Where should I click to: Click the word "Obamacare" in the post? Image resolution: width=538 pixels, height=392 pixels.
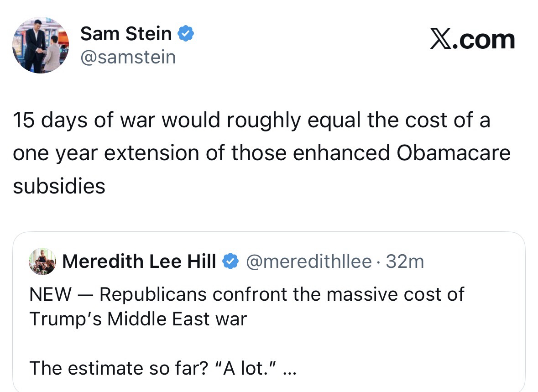point(453,153)
